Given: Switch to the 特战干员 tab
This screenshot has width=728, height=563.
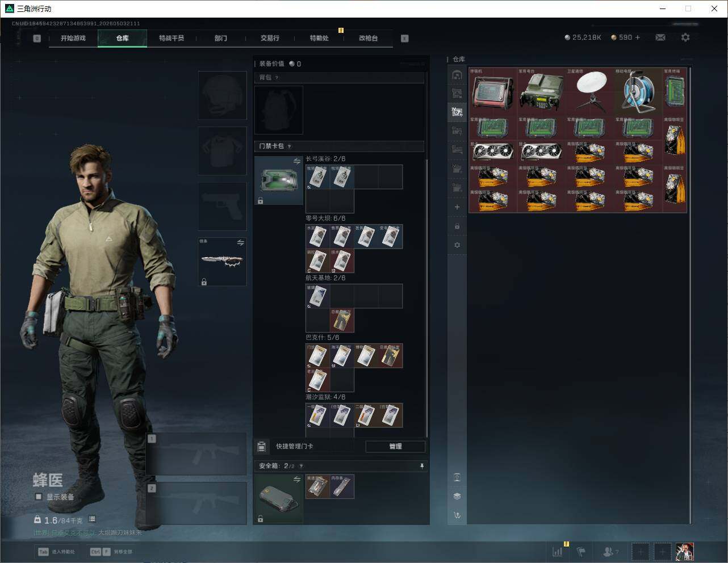Looking at the screenshot, I should point(171,38).
